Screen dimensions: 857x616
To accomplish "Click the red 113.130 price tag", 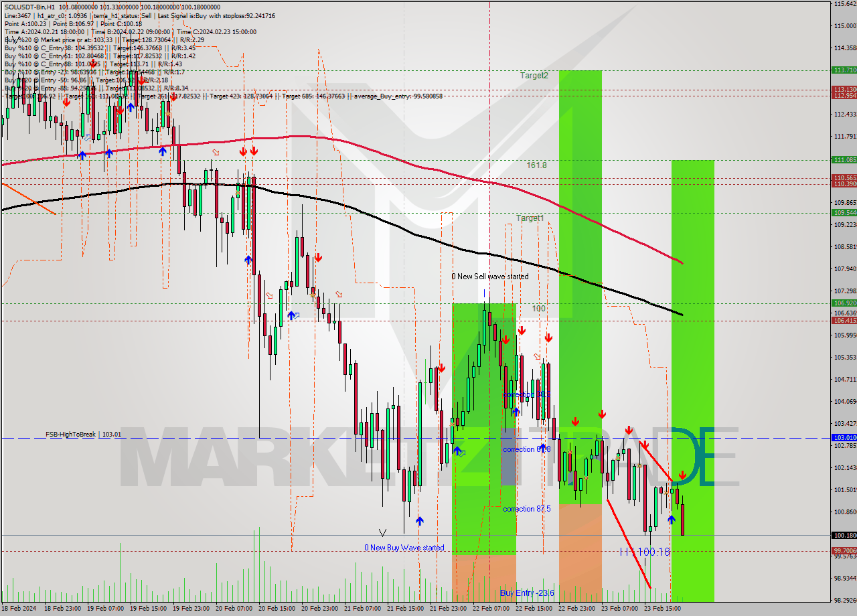I will click(844, 89).
